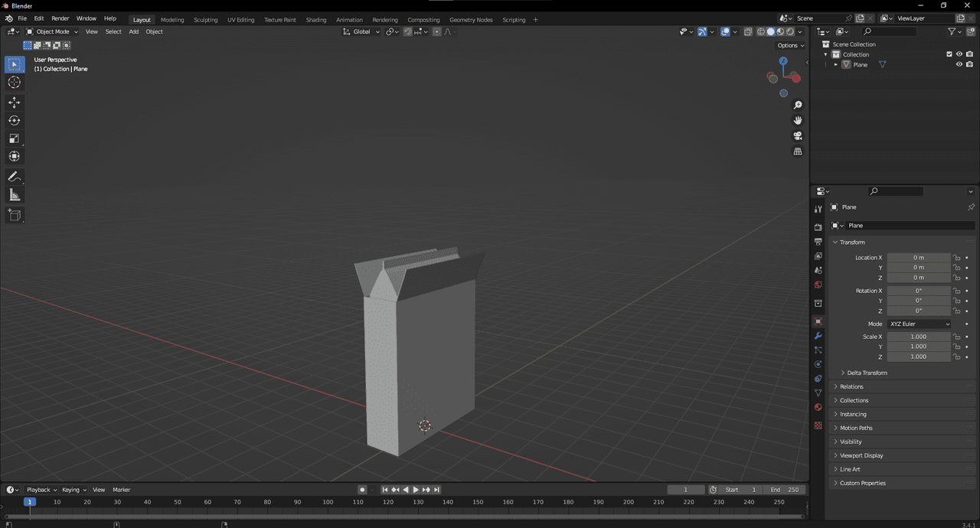This screenshot has width=980, height=528.
Task: Click the viewport Options button
Action: [x=791, y=45]
